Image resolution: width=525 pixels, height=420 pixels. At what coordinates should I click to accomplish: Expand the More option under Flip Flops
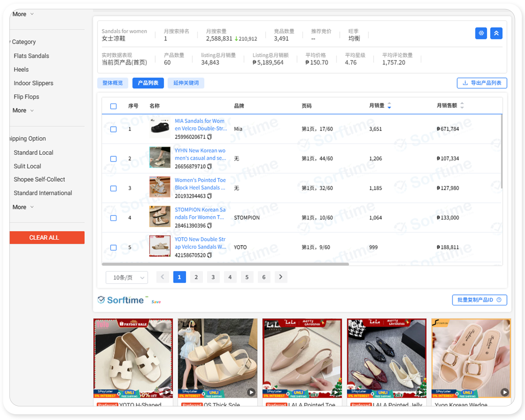22,110
